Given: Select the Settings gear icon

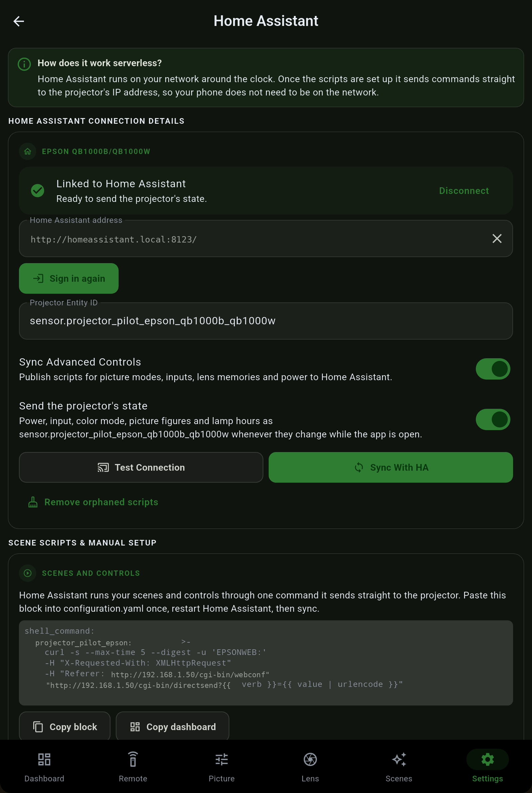Looking at the screenshot, I should coord(487,759).
